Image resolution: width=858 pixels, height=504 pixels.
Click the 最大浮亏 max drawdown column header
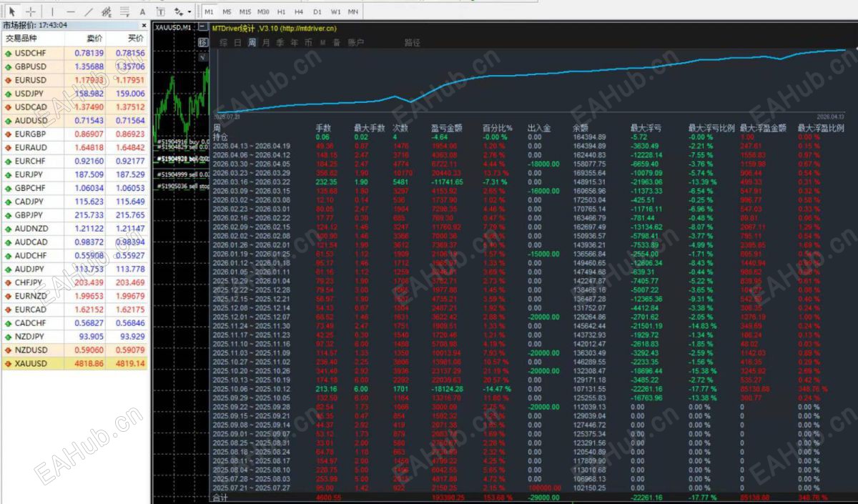[646, 129]
